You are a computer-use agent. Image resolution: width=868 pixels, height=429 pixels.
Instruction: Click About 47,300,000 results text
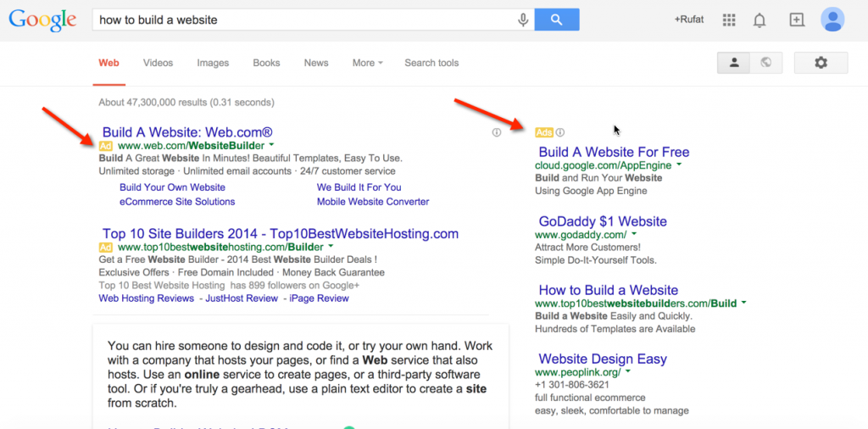pos(186,103)
